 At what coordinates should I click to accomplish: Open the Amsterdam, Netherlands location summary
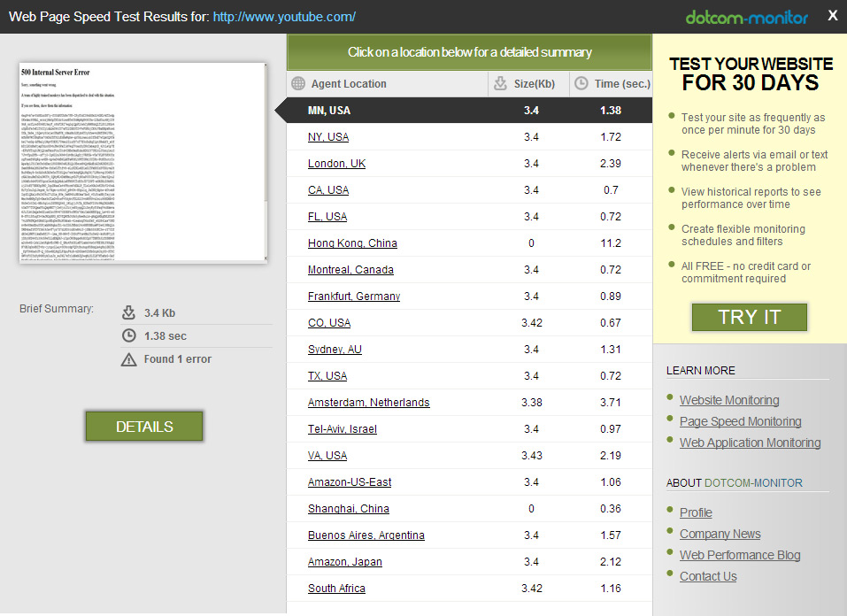click(x=368, y=402)
